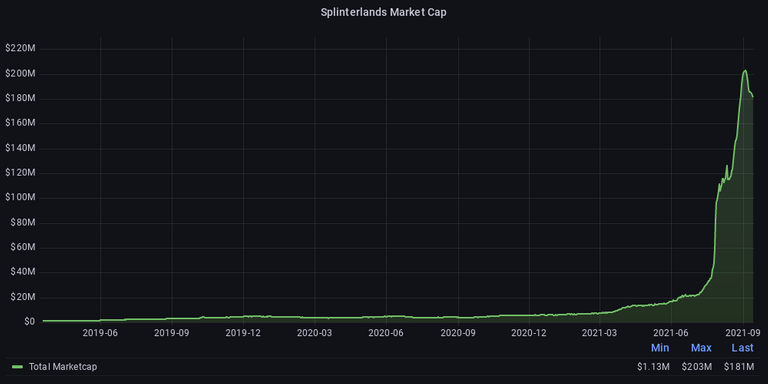Click the 2021-06 x-axis date label
Screen dimensions: 768x384
671,333
